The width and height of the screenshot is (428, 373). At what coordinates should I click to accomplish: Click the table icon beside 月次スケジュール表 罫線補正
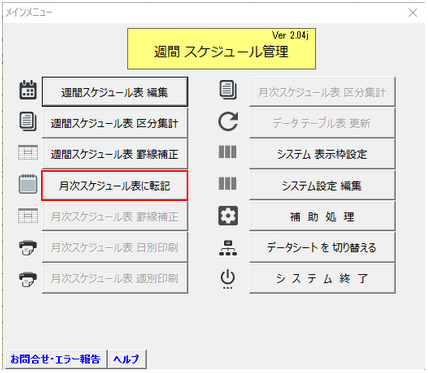point(28,215)
